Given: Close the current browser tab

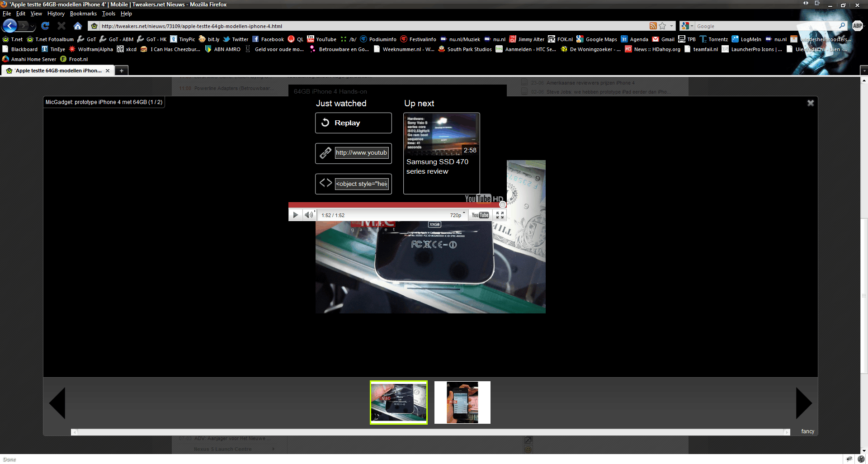Looking at the screenshot, I should [x=108, y=71].
